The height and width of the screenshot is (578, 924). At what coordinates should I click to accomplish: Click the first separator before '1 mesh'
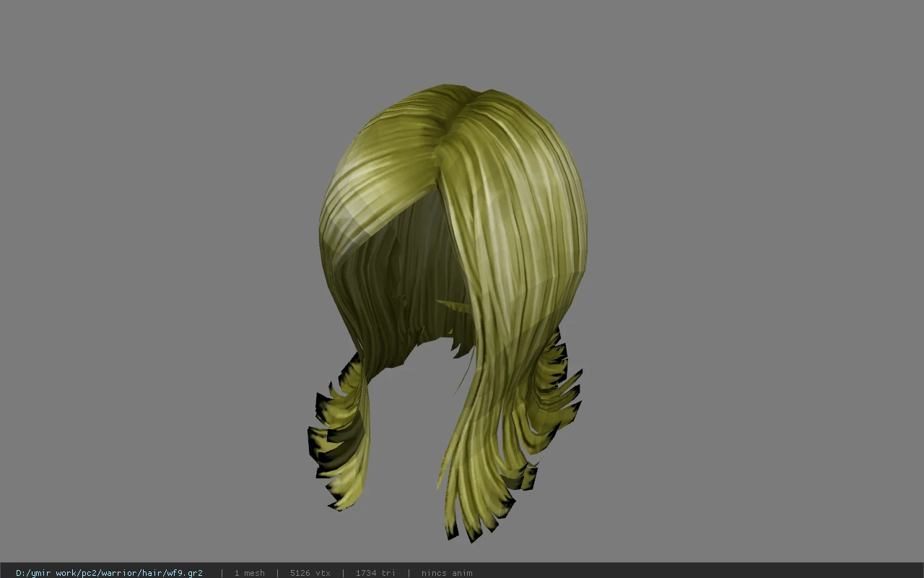[222, 573]
